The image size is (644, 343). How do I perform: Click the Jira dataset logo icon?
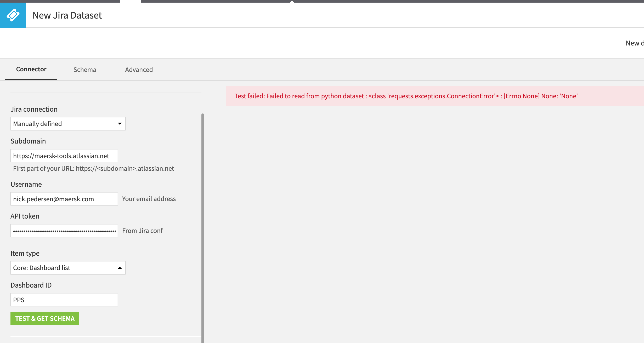tap(13, 15)
